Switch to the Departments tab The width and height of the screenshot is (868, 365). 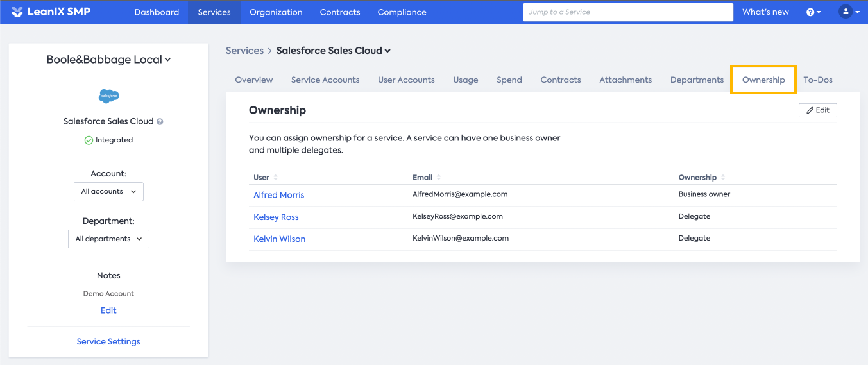coord(697,80)
